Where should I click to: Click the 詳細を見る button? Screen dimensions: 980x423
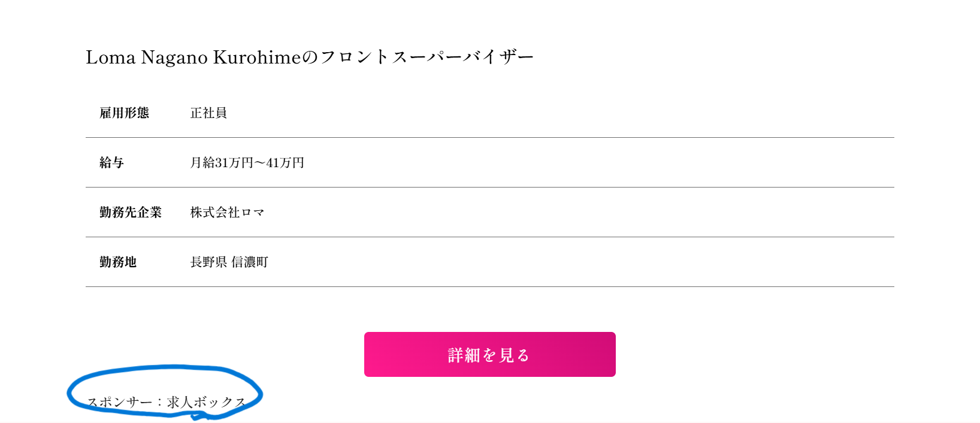tap(489, 355)
